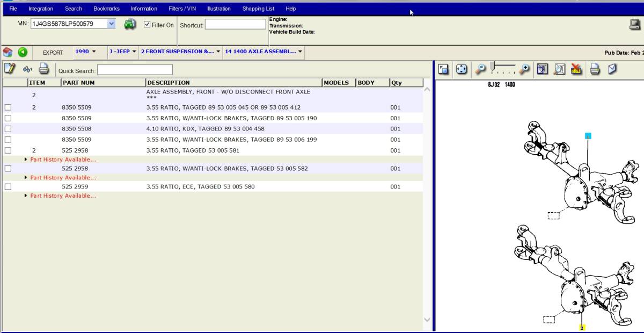Open the Bookmarks menu
Image resolution: width=644 pixels, height=333 pixels.
106,9
